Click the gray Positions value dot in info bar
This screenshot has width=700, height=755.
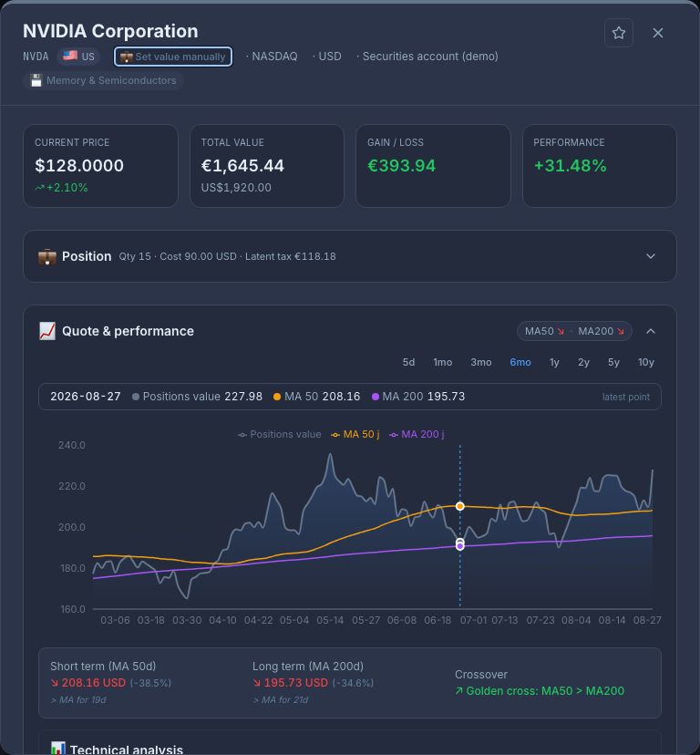pyautogui.click(x=136, y=397)
